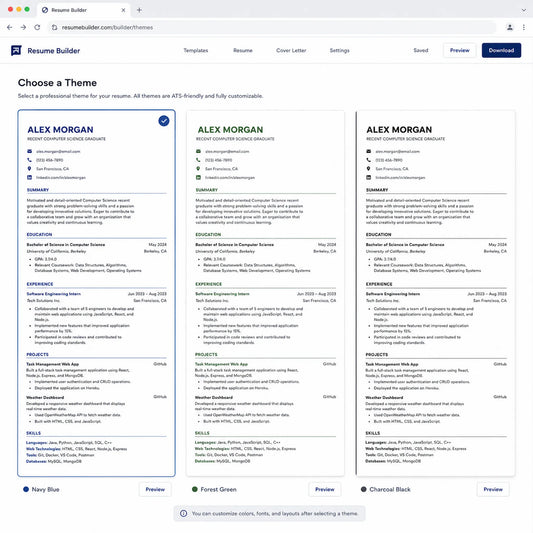Click email icon in Forest Green resume
533x533 pixels.
(198, 151)
